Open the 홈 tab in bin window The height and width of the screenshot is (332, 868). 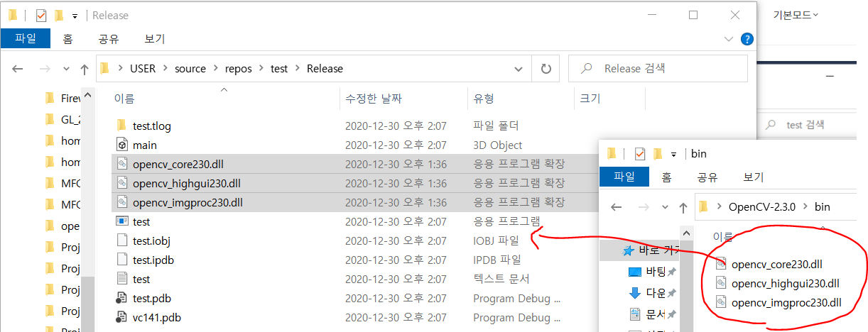666,177
